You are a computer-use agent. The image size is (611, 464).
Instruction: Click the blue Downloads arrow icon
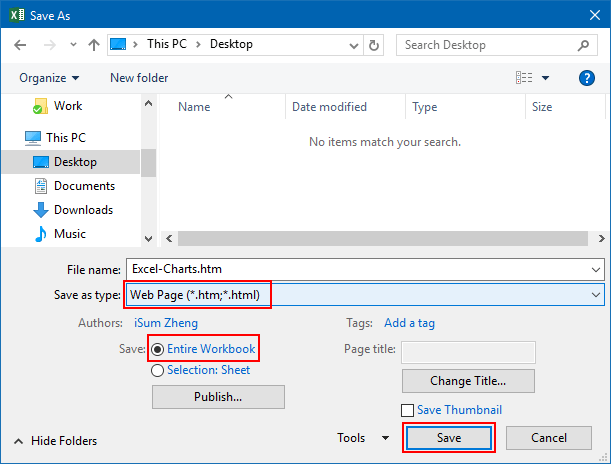[x=41, y=210]
